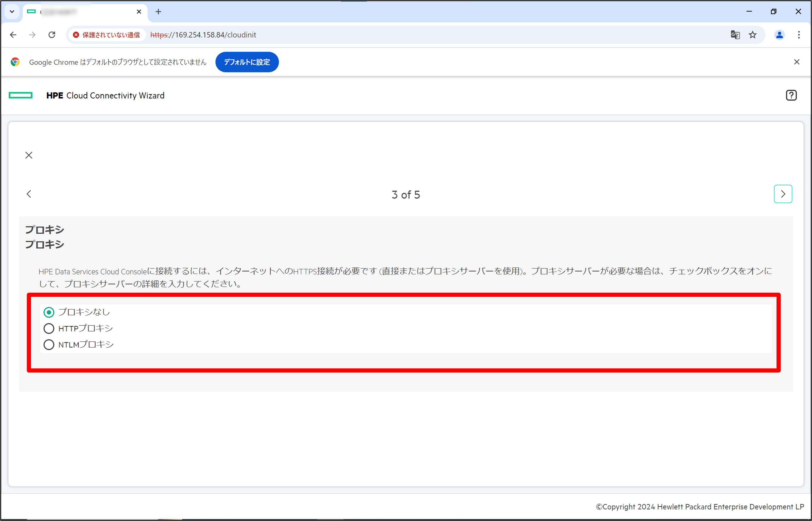Image resolution: width=812 pixels, height=521 pixels.
Task: Close the current browser tab
Action: click(x=139, y=12)
